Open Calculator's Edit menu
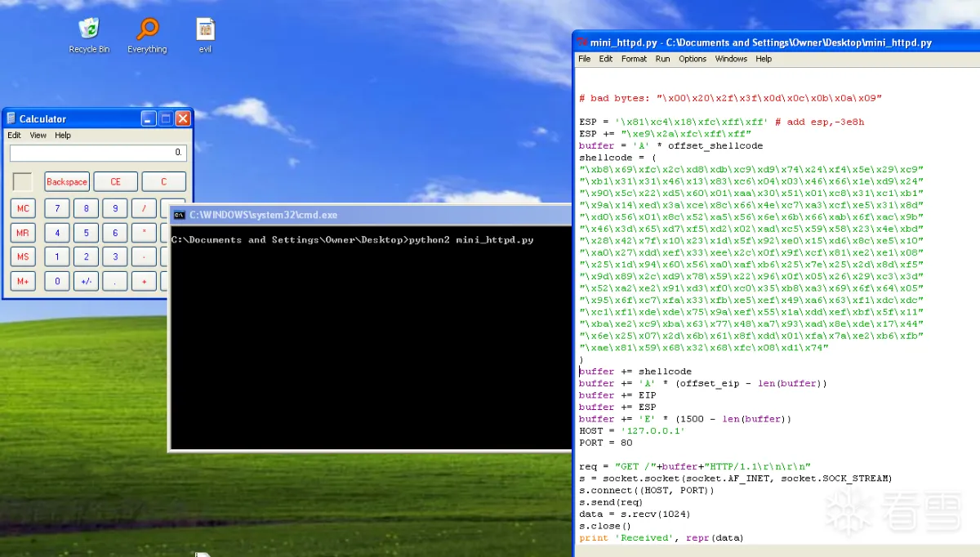Viewport: 980px width, 557px height. 15,136
